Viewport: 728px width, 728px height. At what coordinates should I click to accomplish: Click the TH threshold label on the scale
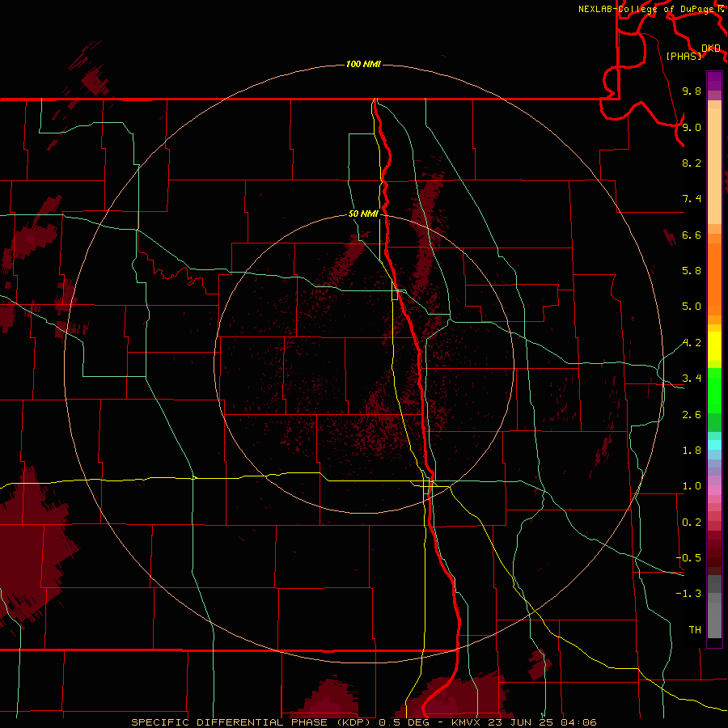pos(695,629)
